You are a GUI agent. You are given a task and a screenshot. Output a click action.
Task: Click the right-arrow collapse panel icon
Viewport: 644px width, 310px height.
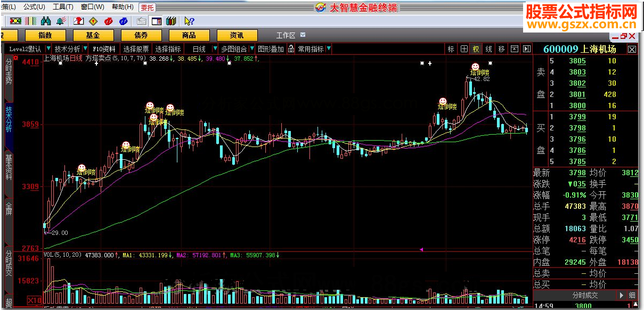click(x=526, y=49)
